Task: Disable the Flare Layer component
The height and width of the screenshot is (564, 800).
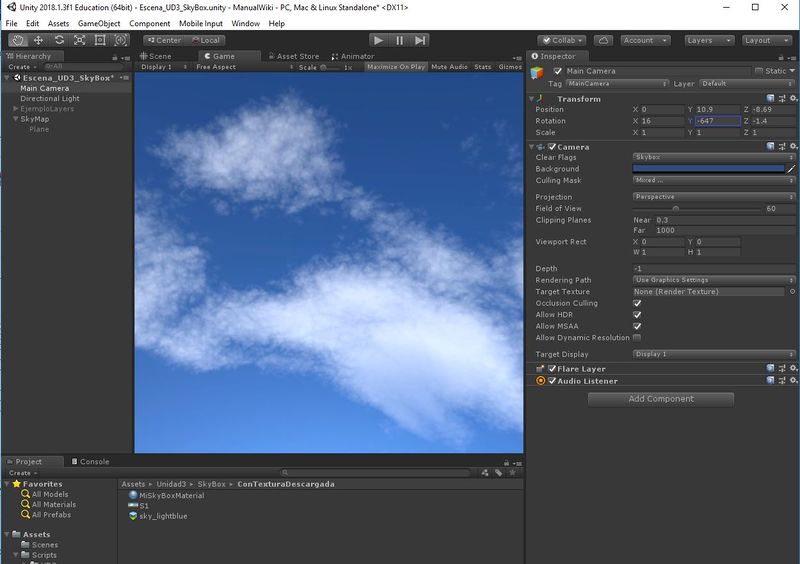Action: coord(552,368)
